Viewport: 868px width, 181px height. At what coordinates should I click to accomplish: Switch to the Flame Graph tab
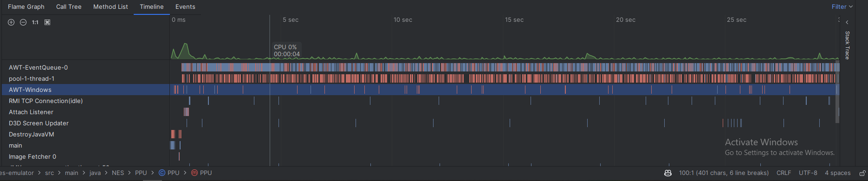pos(26,6)
